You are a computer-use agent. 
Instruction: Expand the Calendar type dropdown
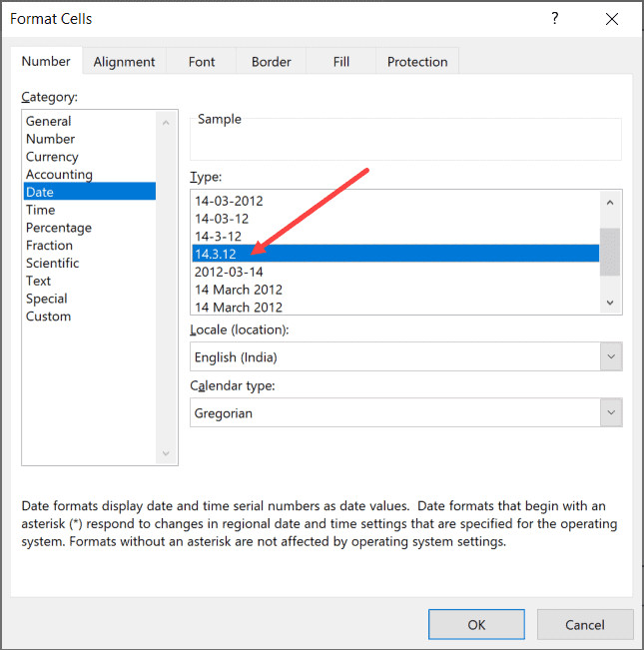610,412
